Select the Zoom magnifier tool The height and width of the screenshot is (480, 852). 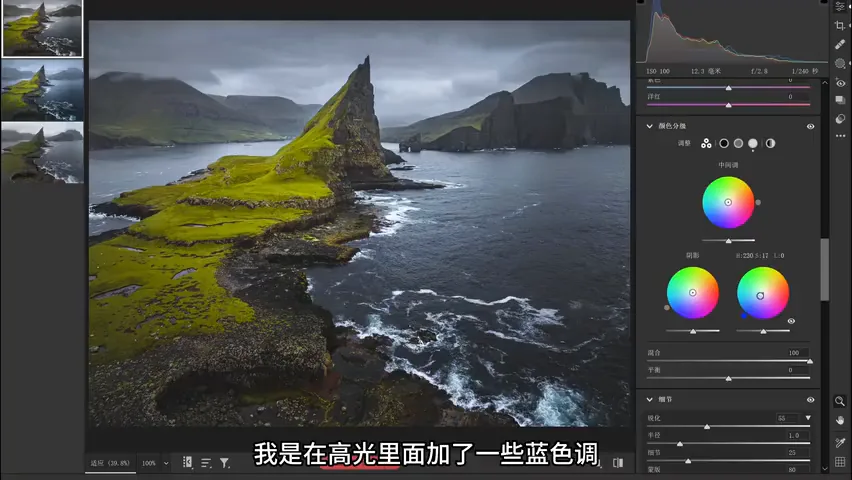(x=840, y=401)
